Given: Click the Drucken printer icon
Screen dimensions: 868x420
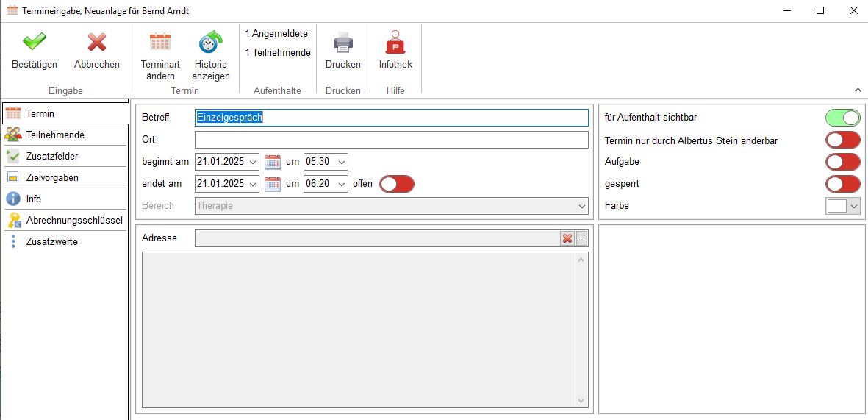Looking at the screenshot, I should click(342, 43).
